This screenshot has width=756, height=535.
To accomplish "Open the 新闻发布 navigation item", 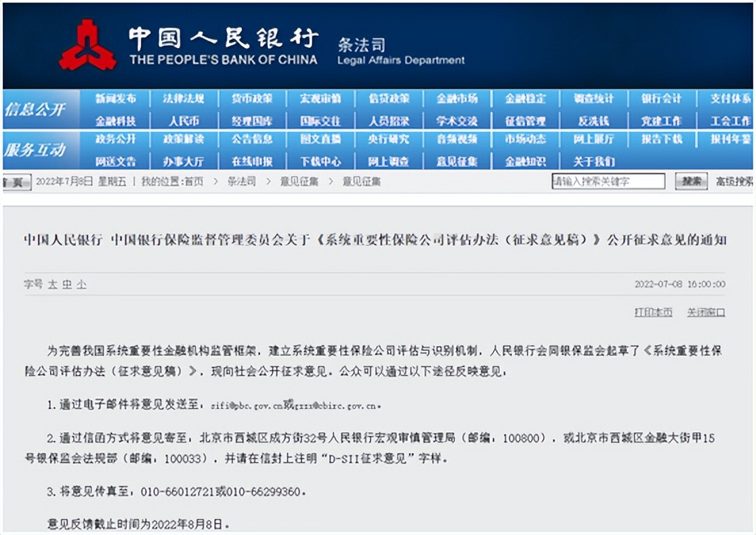I will [x=115, y=99].
